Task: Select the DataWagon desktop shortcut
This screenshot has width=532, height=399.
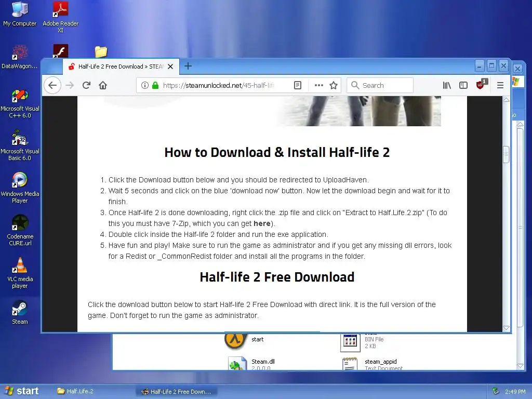Action: 19,57
